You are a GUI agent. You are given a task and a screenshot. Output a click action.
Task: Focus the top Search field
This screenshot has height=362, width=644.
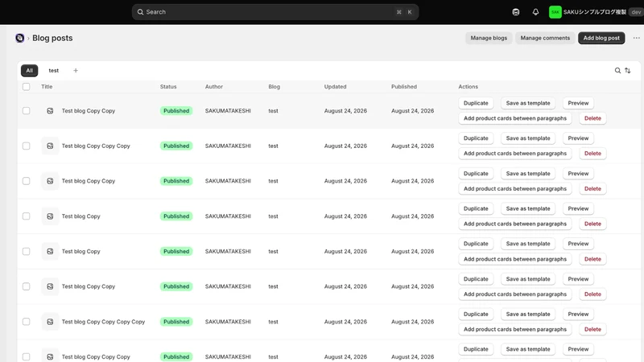point(275,12)
